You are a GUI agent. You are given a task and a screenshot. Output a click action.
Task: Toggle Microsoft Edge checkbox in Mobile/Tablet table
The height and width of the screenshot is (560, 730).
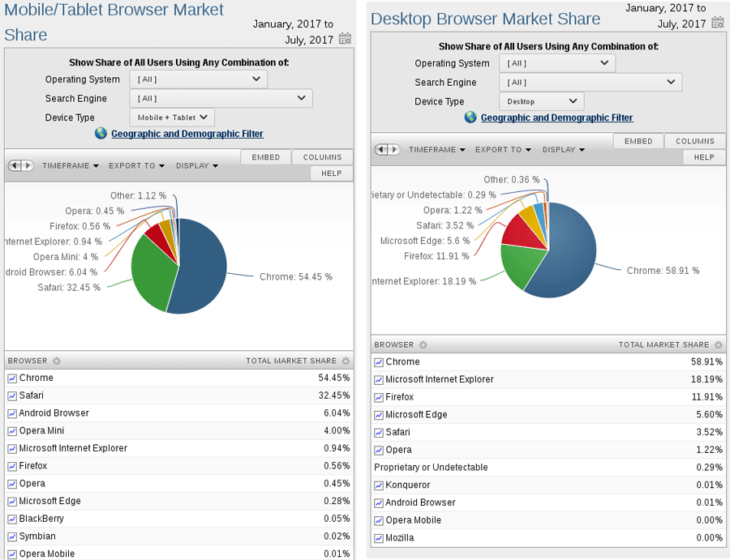click(x=12, y=502)
